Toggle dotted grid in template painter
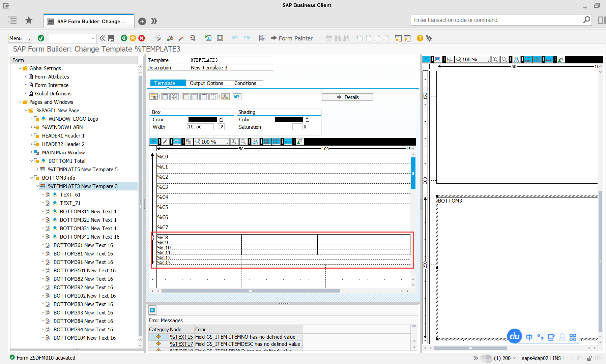The image size is (606, 364). 267,142
